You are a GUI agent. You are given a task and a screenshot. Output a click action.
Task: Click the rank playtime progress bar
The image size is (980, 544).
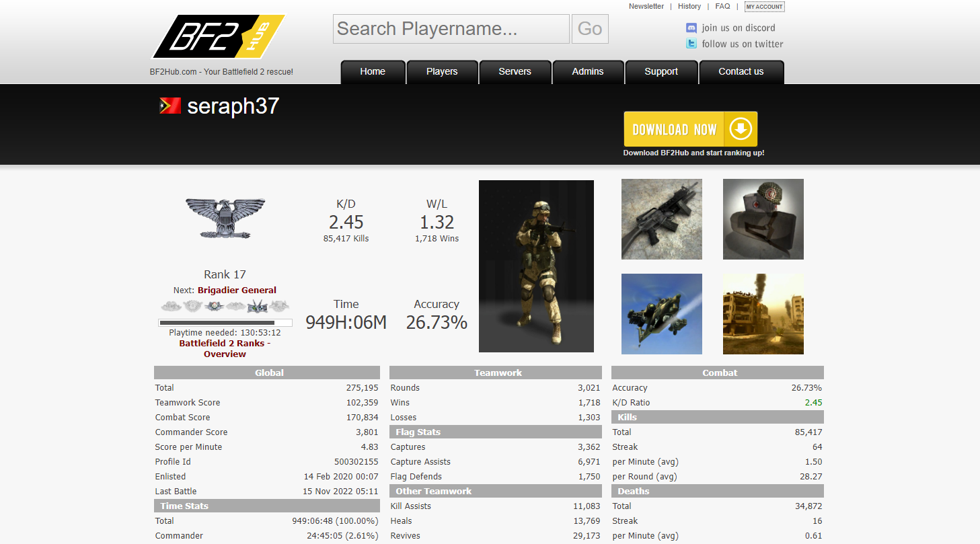[x=225, y=323]
